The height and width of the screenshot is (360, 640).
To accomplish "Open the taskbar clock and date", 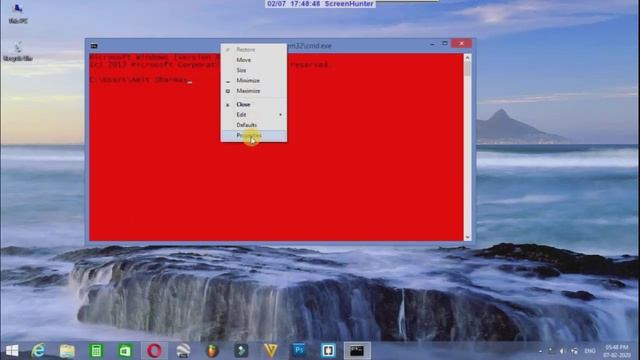I will (617, 351).
